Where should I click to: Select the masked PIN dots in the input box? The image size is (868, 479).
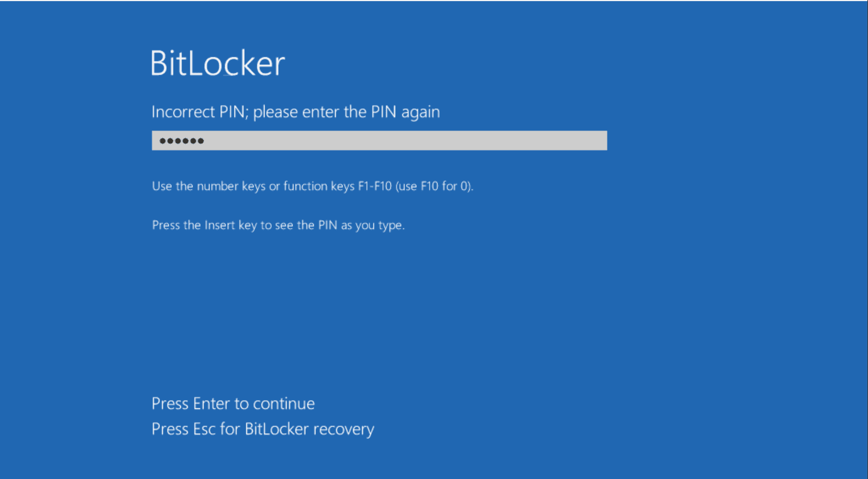(181, 140)
